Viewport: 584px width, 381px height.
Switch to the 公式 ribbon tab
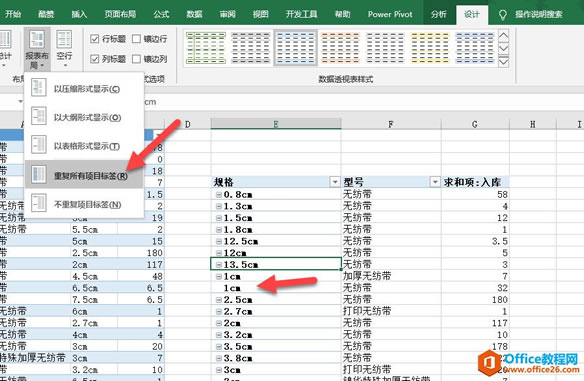click(161, 14)
